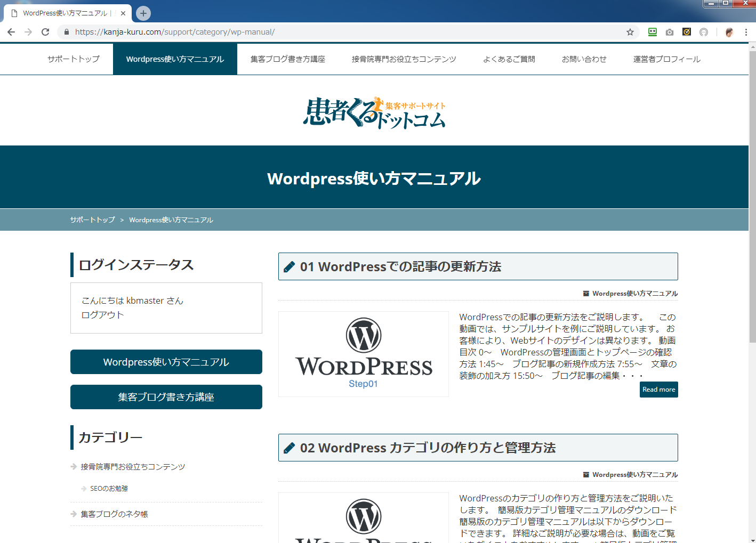Click the sidebar Wordpress使い方マニュアル button
The height and width of the screenshot is (543, 756).
click(x=166, y=362)
